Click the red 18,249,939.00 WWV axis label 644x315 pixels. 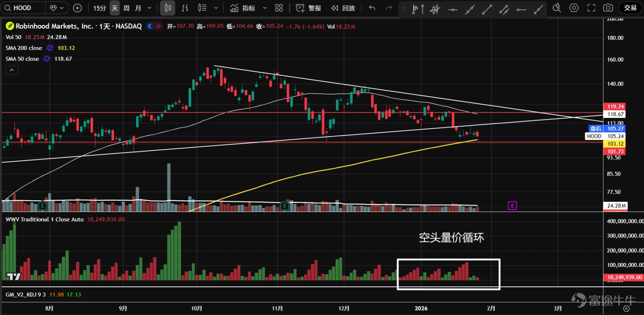[623, 277]
